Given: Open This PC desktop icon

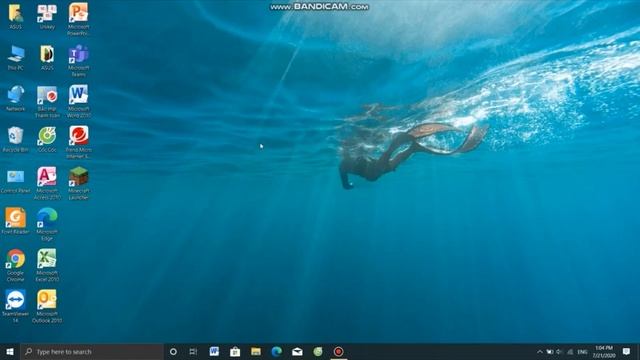Looking at the screenshot, I should click(16, 58).
